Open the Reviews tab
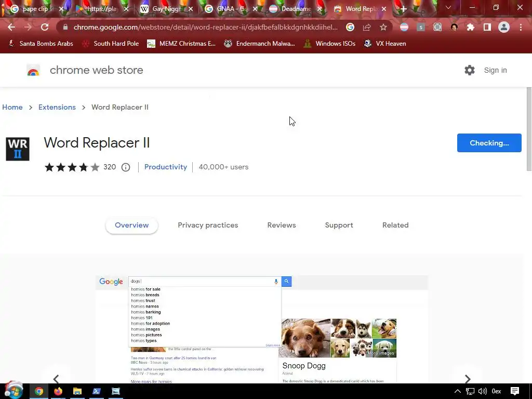 click(x=282, y=225)
